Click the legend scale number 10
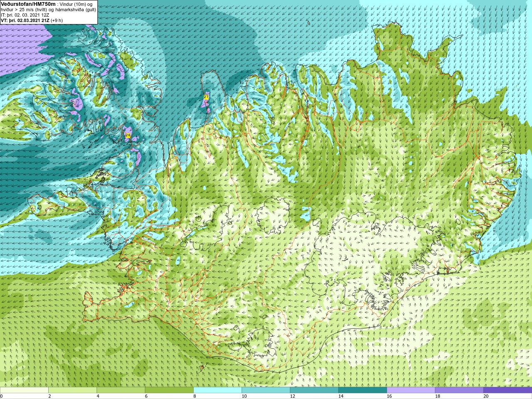This screenshot has height=399, width=532. [x=244, y=396]
